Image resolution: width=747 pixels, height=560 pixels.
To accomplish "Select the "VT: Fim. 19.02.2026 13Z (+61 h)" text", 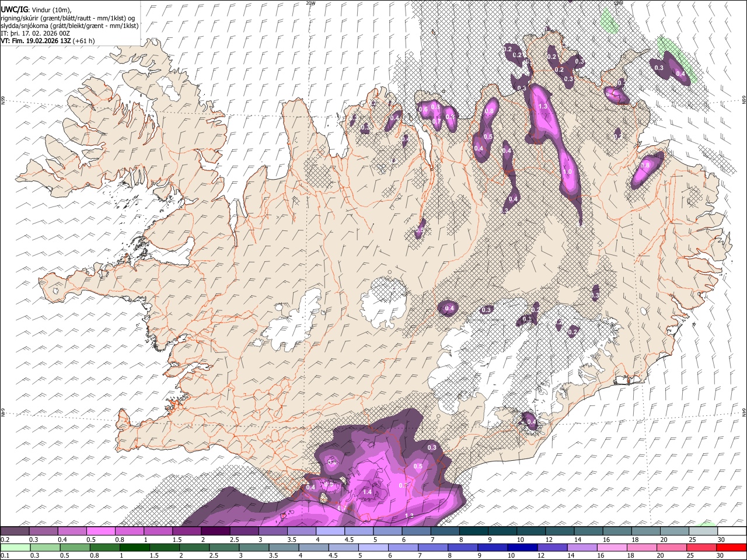I will (x=47, y=41).
